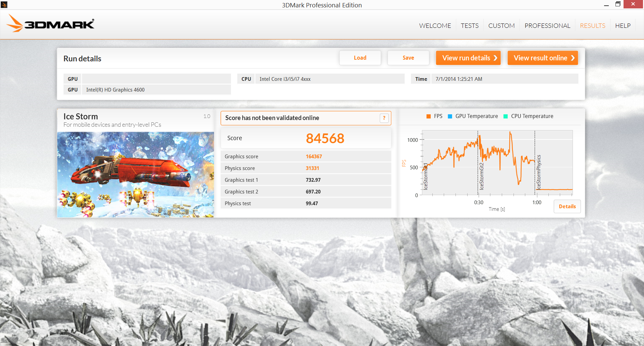Go to the CUSTOM tab
The height and width of the screenshot is (346, 644).
[x=501, y=26]
